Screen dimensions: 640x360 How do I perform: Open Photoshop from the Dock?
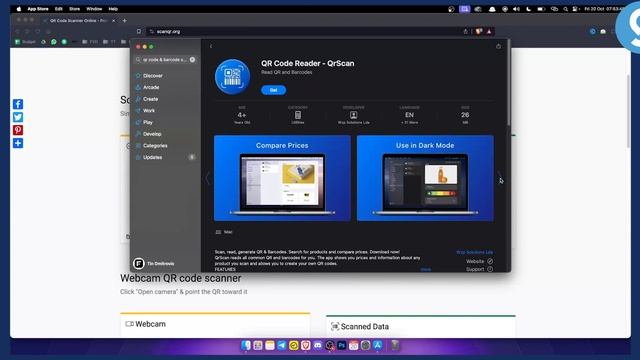342,346
